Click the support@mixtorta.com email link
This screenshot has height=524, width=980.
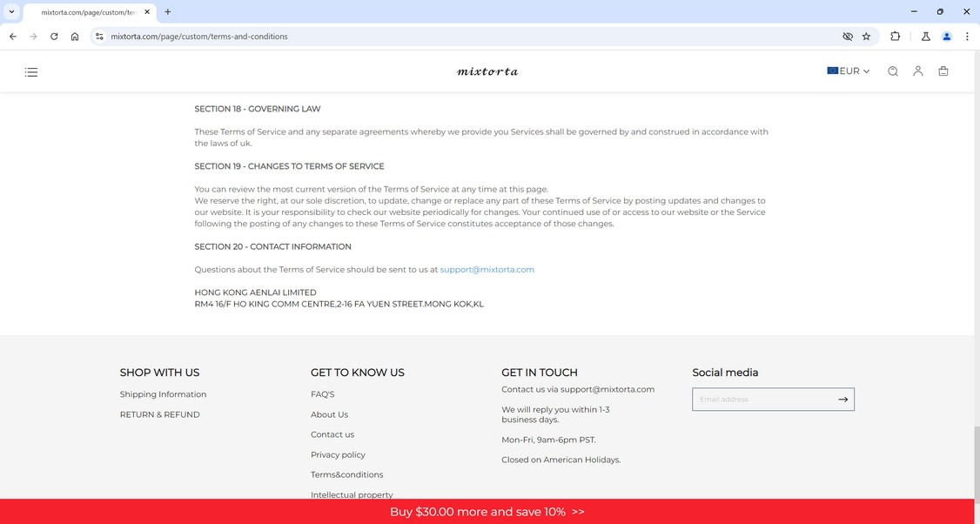pos(487,270)
